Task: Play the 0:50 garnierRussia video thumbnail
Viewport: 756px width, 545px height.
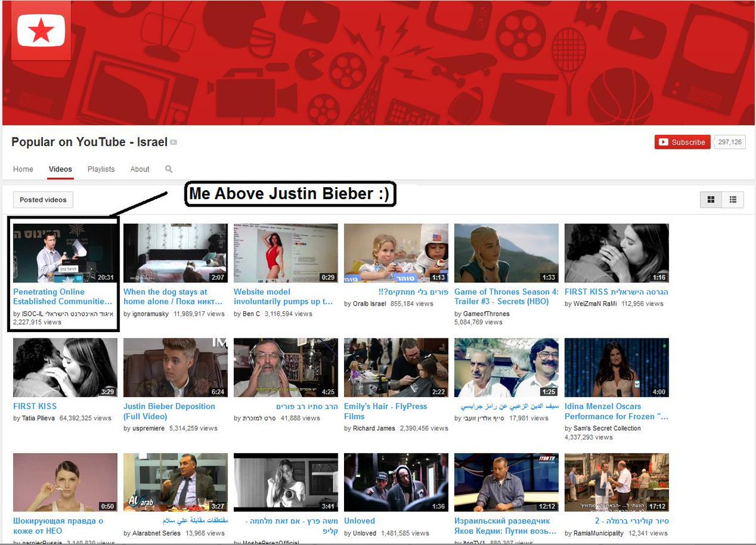Action: 66,482
